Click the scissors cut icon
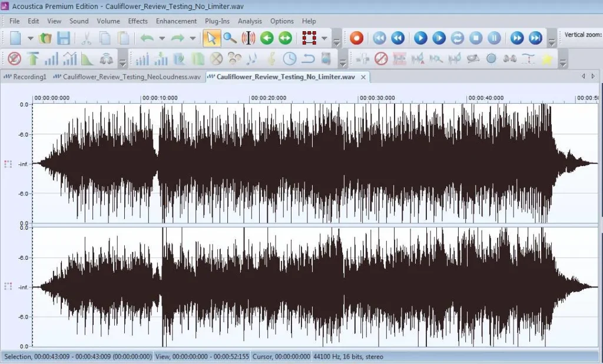The width and height of the screenshot is (603, 364). coord(86,38)
